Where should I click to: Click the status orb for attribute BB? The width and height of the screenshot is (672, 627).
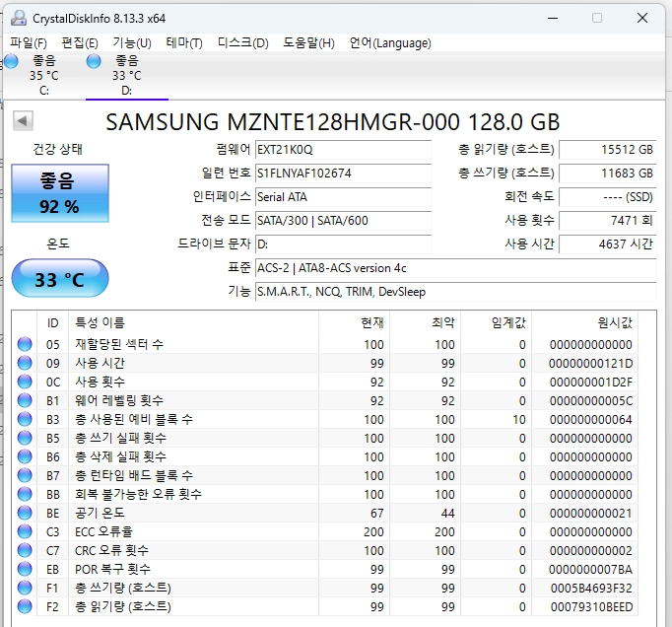click(25, 494)
